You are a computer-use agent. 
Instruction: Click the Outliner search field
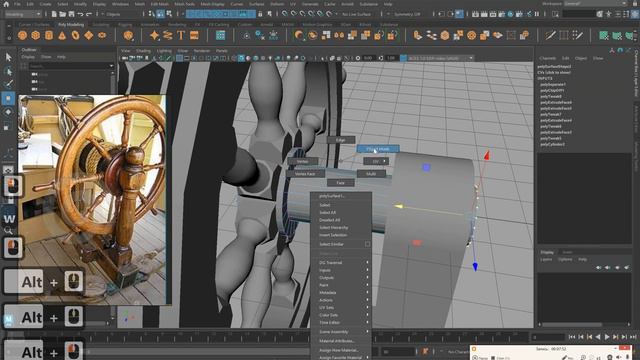pyautogui.click(x=71, y=65)
